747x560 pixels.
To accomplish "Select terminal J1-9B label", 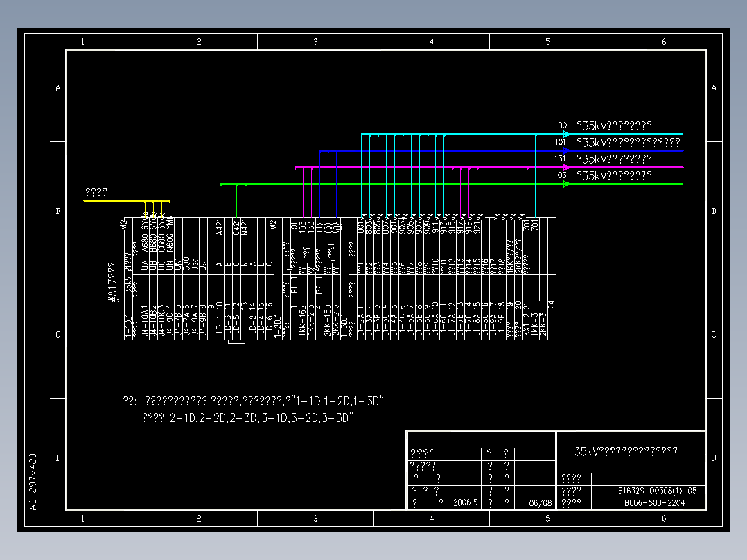I will [502, 326].
